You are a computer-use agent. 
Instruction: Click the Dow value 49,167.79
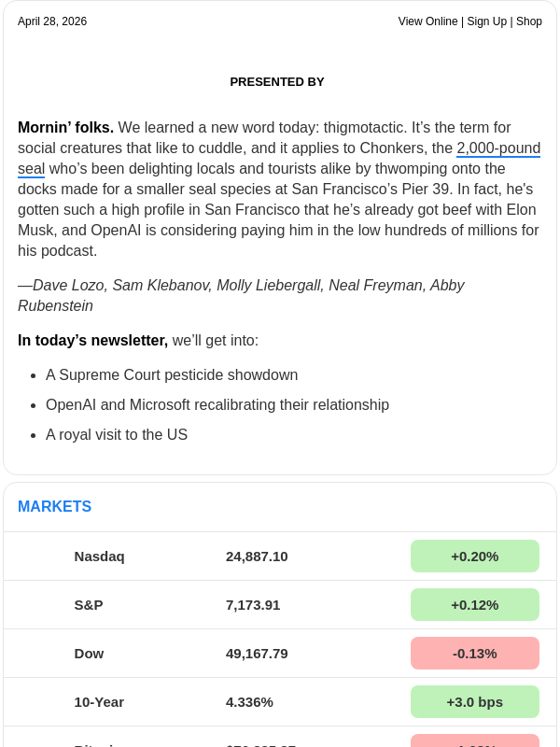click(257, 654)
